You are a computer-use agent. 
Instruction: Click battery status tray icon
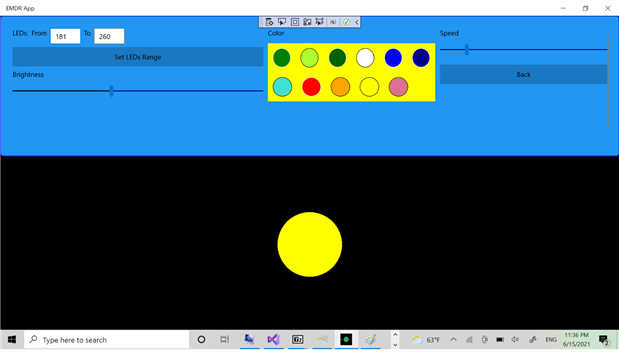[500, 339]
